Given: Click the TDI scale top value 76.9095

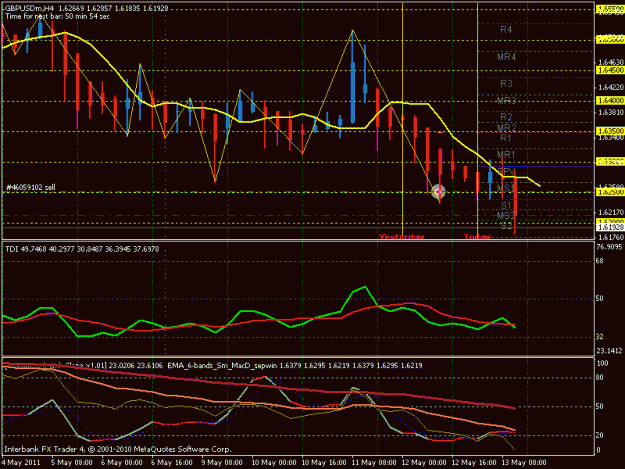Looking at the screenshot, I should 609,247.
